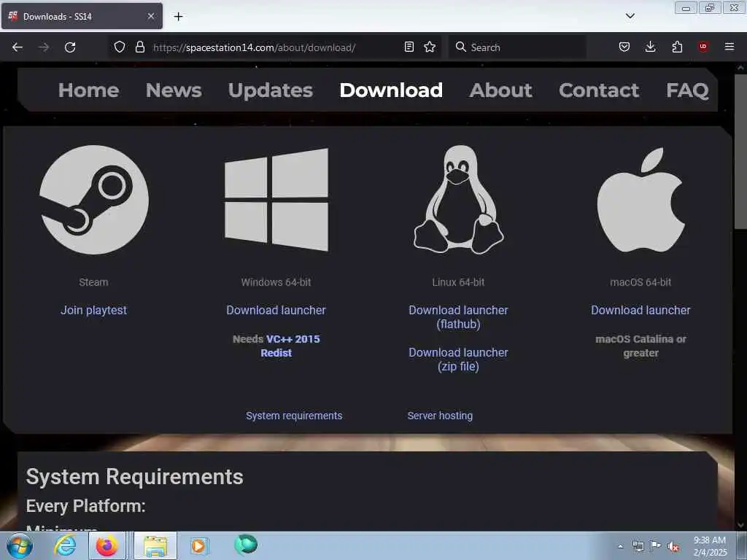Click the muted volume tray icon
Screen dimensions: 747x560
673,547
